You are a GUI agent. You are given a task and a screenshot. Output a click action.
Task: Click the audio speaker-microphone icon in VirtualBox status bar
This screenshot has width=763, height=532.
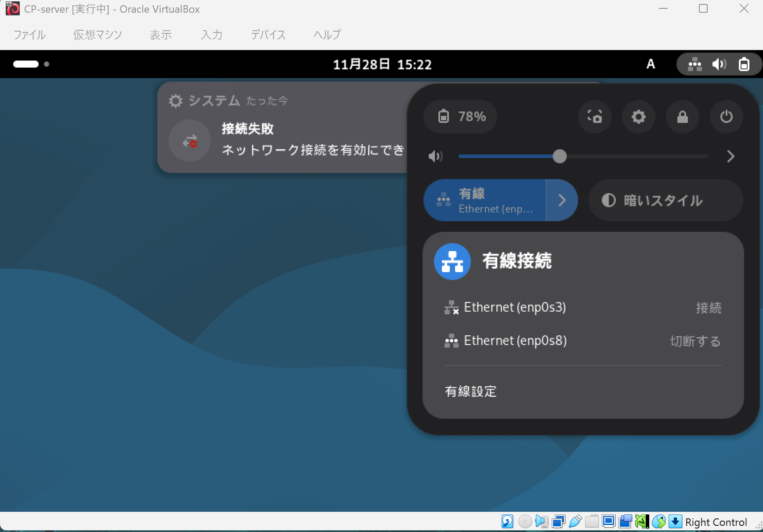[542, 521]
